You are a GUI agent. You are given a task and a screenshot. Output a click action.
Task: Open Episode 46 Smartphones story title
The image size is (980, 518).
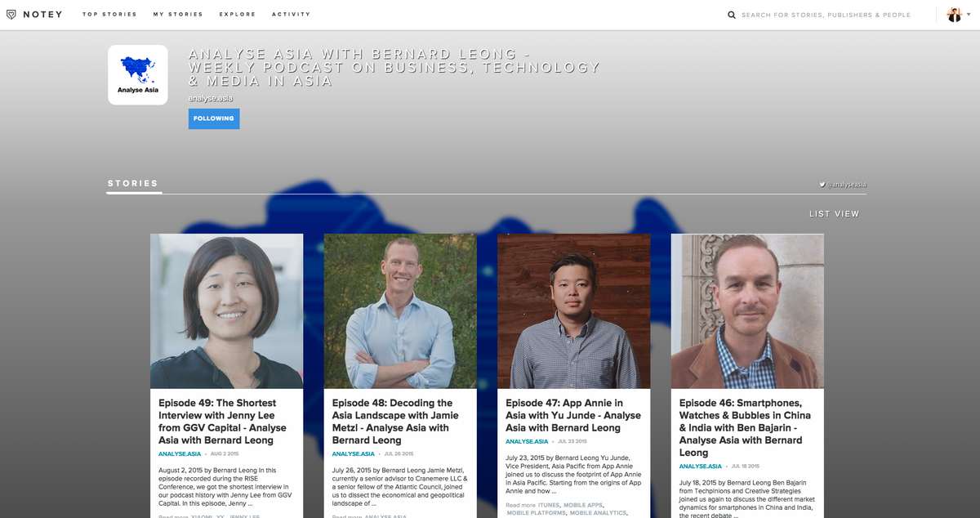point(743,427)
